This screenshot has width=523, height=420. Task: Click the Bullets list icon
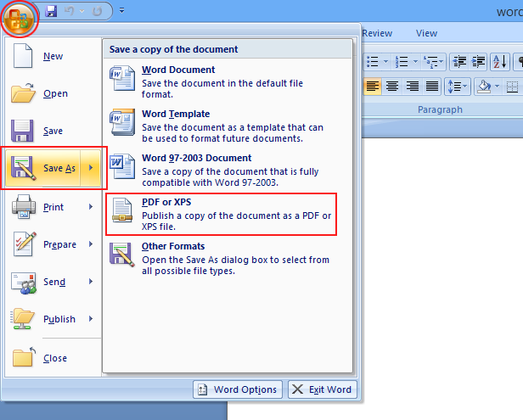coord(373,62)
